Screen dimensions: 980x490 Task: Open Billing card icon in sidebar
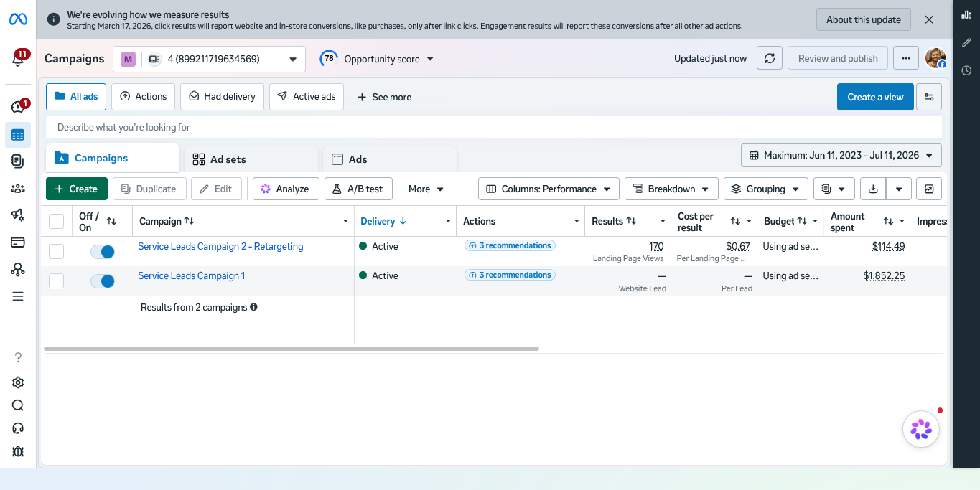(18, 242)
